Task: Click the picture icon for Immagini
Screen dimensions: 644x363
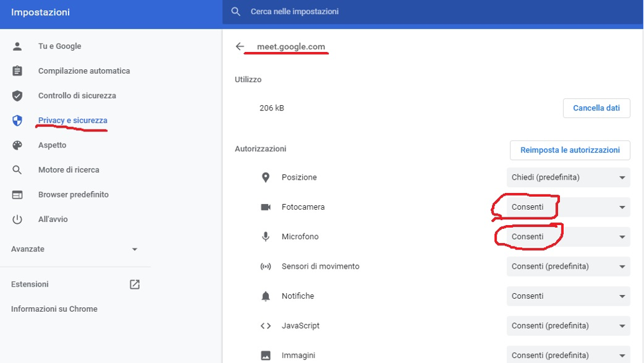Action: point(266,355)
